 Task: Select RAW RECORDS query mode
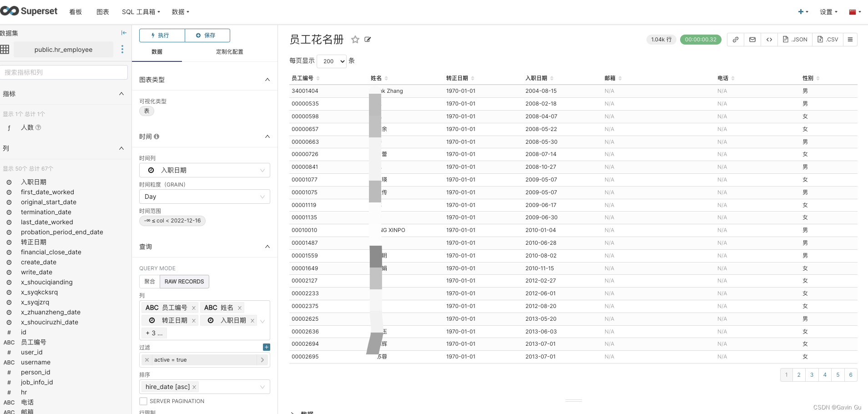click(184, 282)
